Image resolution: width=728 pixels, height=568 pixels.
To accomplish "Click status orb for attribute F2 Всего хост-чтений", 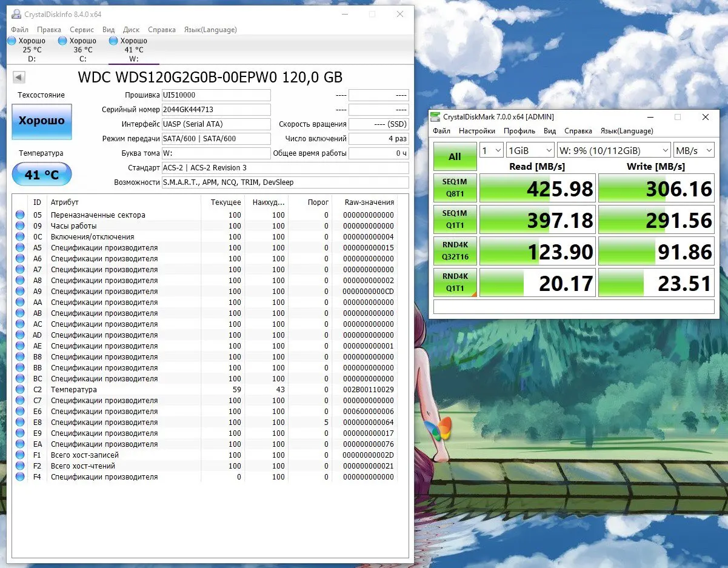I will click(x=20, y=466).
